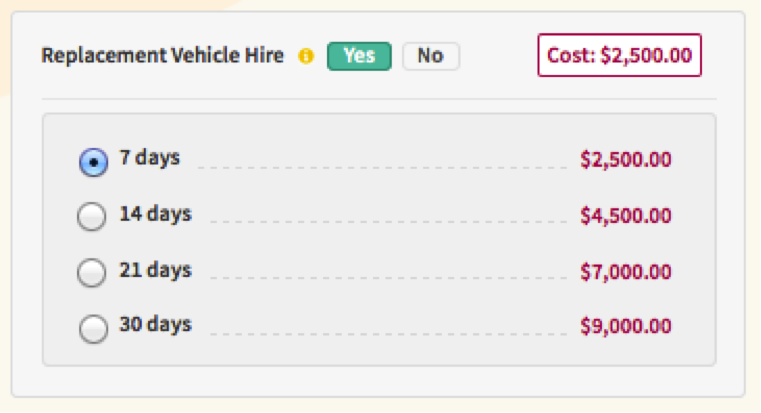Switch Replacement Vehicle Hire to No
The image size is (761, 413).
pos(430,56)
